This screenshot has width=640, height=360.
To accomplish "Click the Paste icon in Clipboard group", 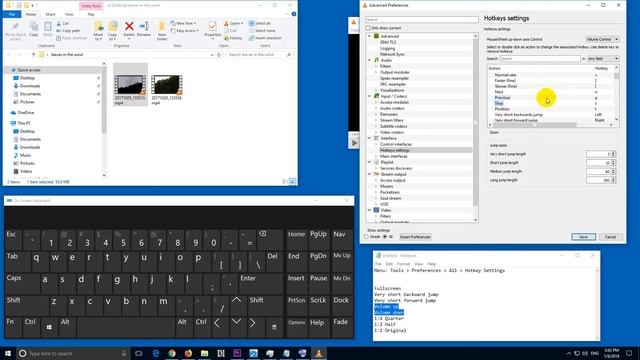I will [48, 27].
